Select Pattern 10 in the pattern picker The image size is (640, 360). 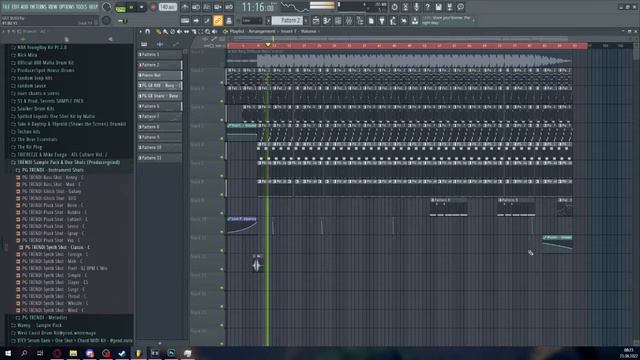tap(160, 147)
